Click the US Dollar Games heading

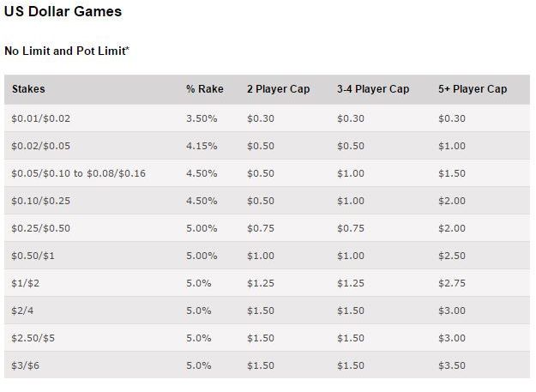click(x=63, y=12)
